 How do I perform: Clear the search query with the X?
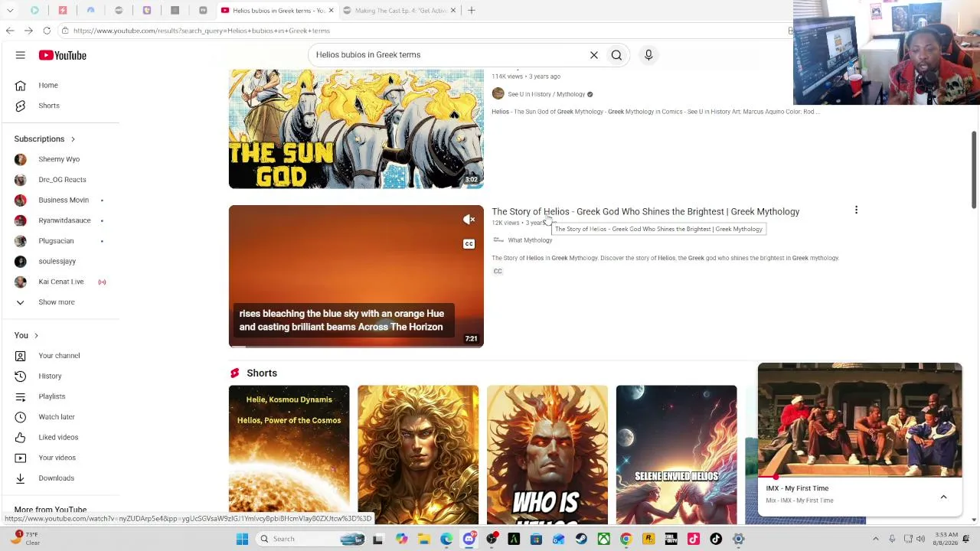[593, 55]
